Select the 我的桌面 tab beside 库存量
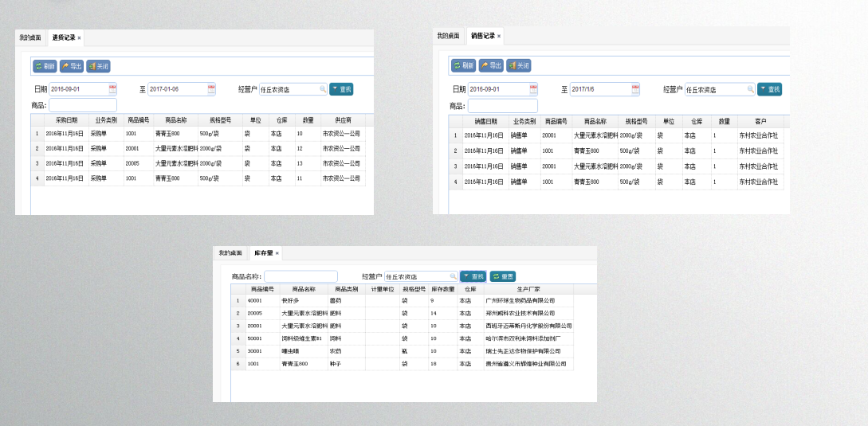The width and height of the screenshot is (868, 426). point(230,253)
